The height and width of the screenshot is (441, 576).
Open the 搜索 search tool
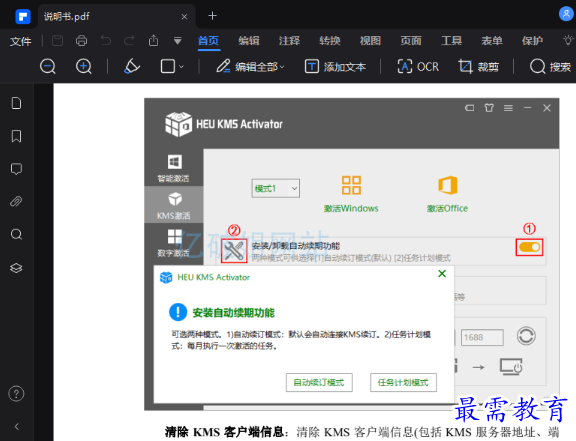coord(550,67)
